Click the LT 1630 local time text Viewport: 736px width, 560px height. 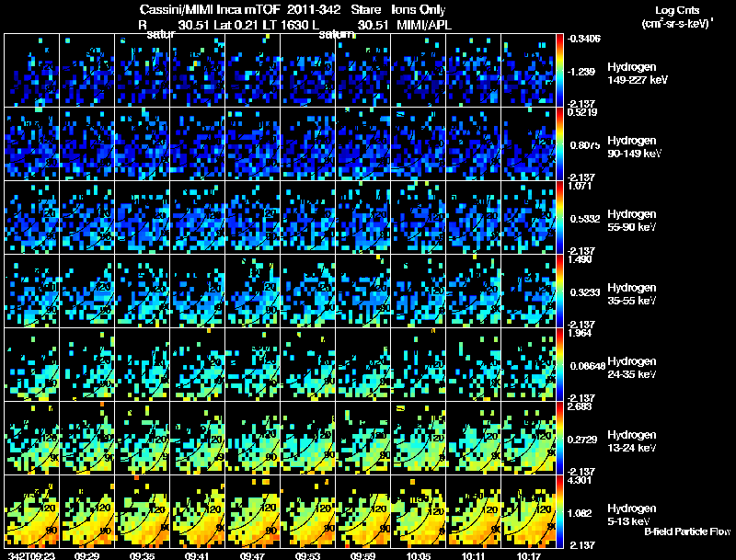tap(285, 25)
